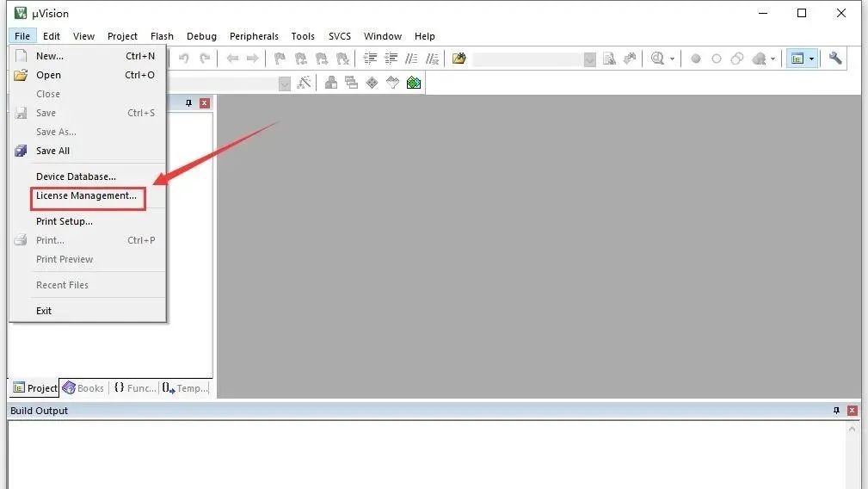Open the File Extensions and Books manager icon
Viewport: 868px width, 489px height.
[x=331, y=83]
